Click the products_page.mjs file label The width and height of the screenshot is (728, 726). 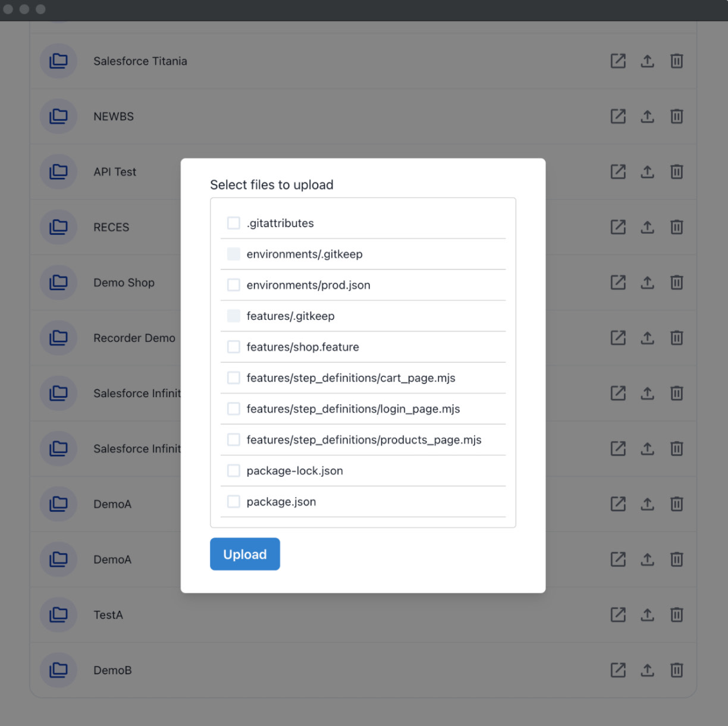363,440
